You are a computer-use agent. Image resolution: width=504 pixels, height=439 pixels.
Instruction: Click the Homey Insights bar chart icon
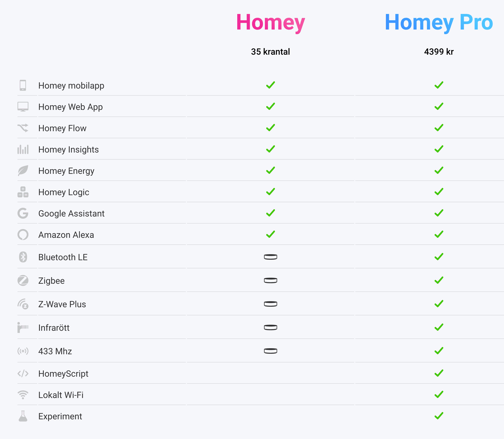point(23,149)
